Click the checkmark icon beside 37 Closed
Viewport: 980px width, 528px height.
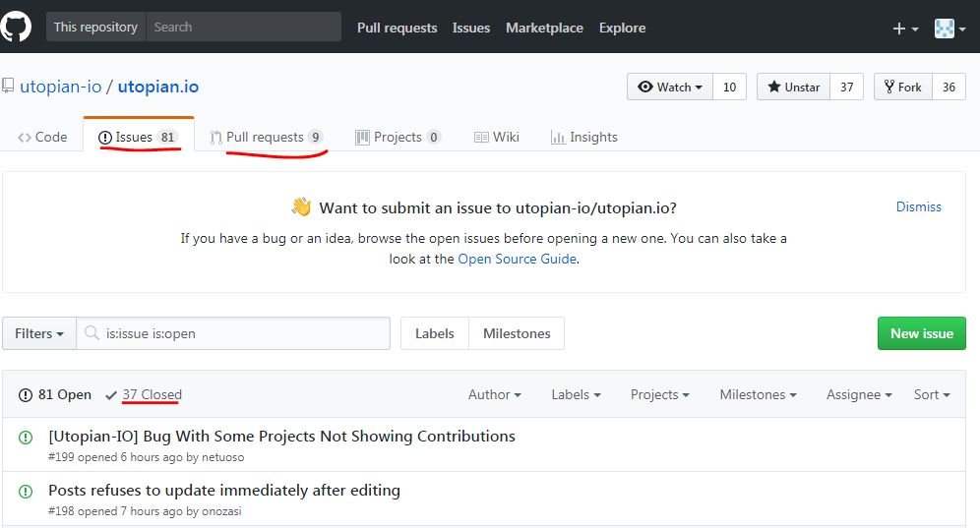click(111, 395)
